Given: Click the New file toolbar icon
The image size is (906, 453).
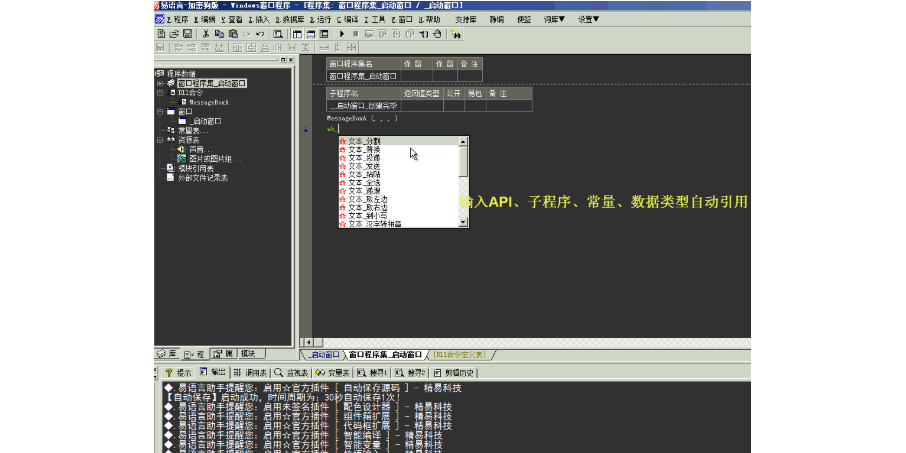Looking at the screenshot, I should pyautogui.click(x=161, y=33).
